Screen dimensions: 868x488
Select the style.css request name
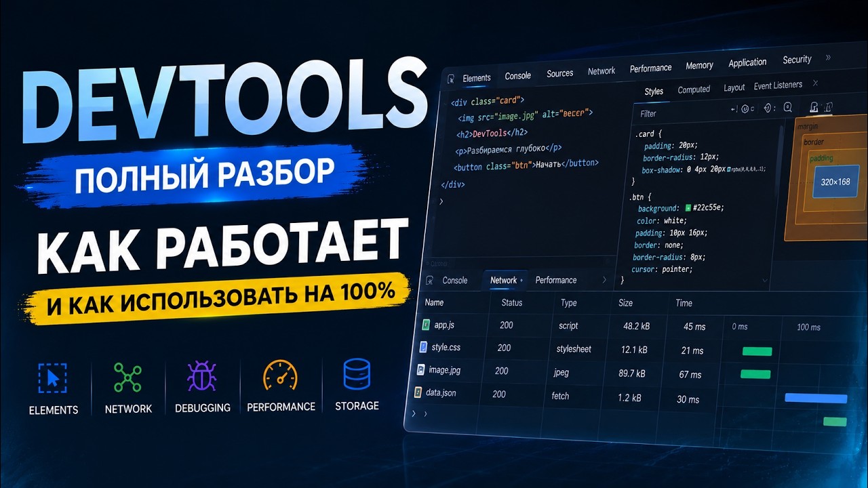(446, 347)
